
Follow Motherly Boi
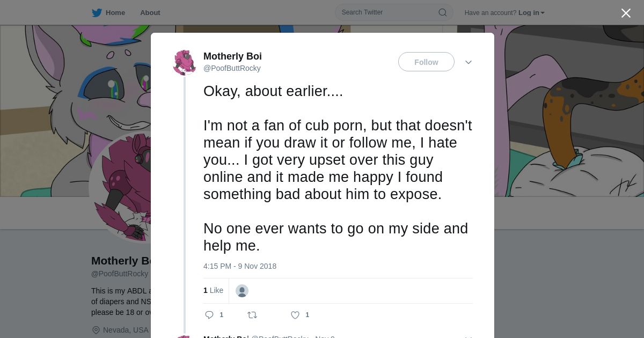(x=426, y=62)
